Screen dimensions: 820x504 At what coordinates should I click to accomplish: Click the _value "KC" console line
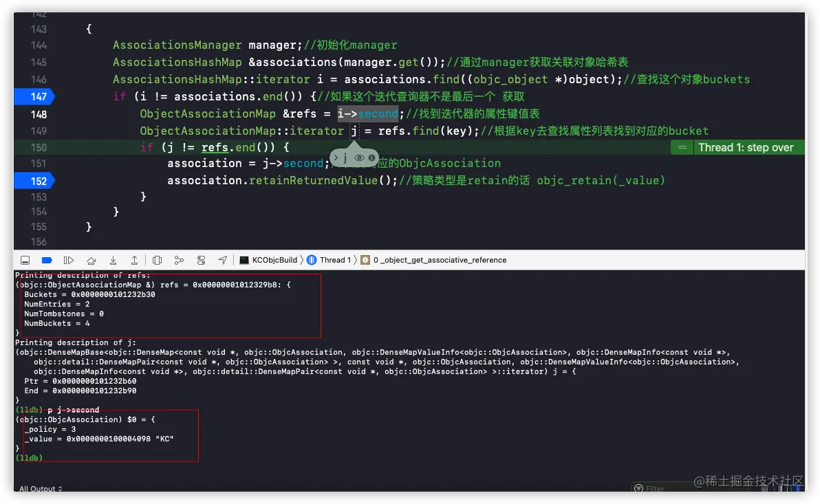pos(99,439)
